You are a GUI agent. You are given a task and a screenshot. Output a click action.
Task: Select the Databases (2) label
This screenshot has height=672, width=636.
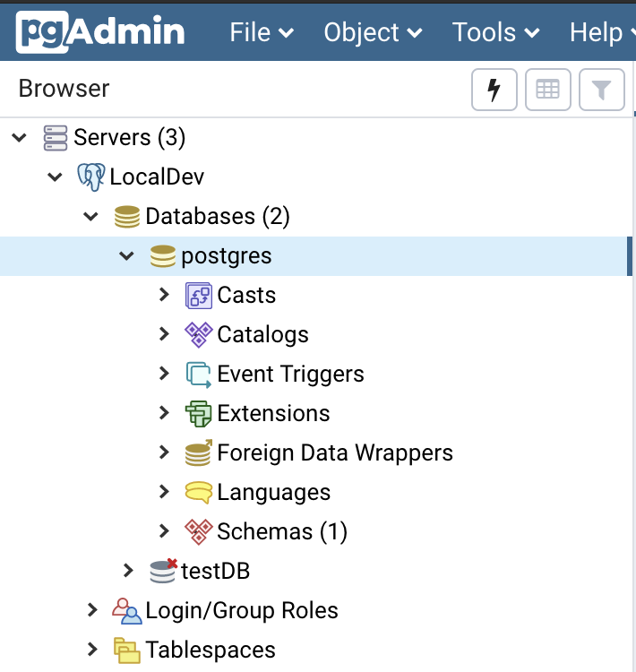click(218, 216)
